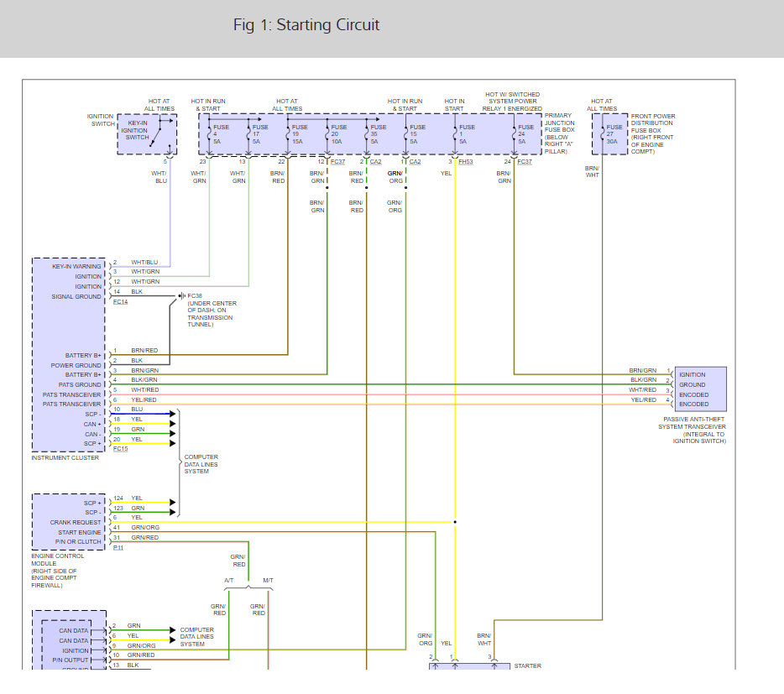Click the P11 connector label
This screenshot has height=694, width=784.
point(118,547)
